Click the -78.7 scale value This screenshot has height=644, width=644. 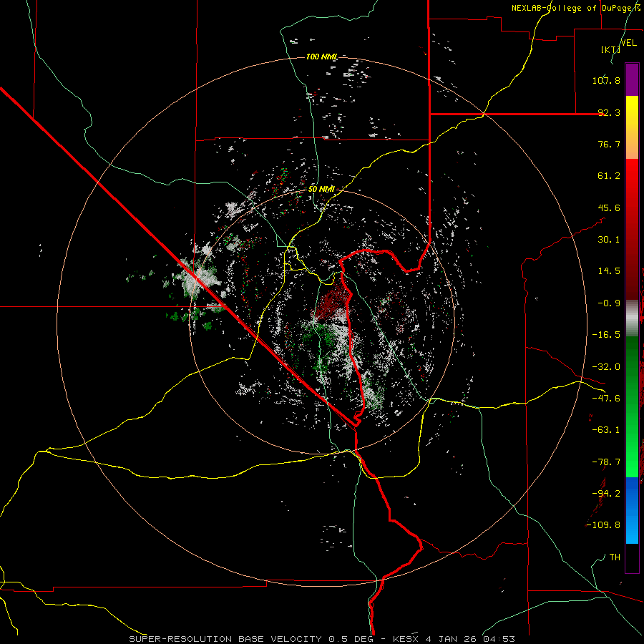pos(606,462)
